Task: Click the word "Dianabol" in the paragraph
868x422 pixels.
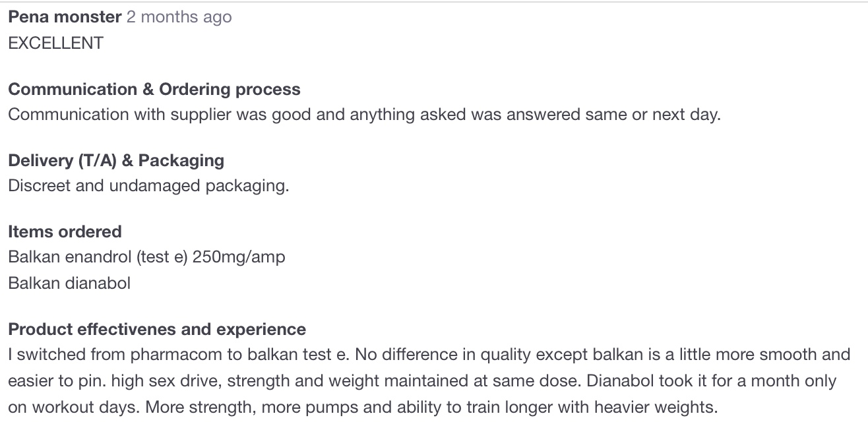Action: click(x=619, y=380)
